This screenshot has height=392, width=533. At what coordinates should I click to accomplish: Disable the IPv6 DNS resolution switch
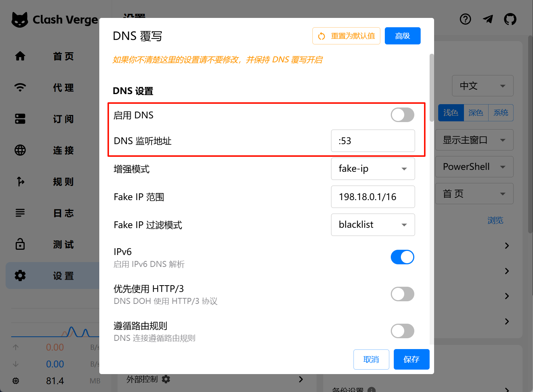pyautogui.click(x=402, y=257)
